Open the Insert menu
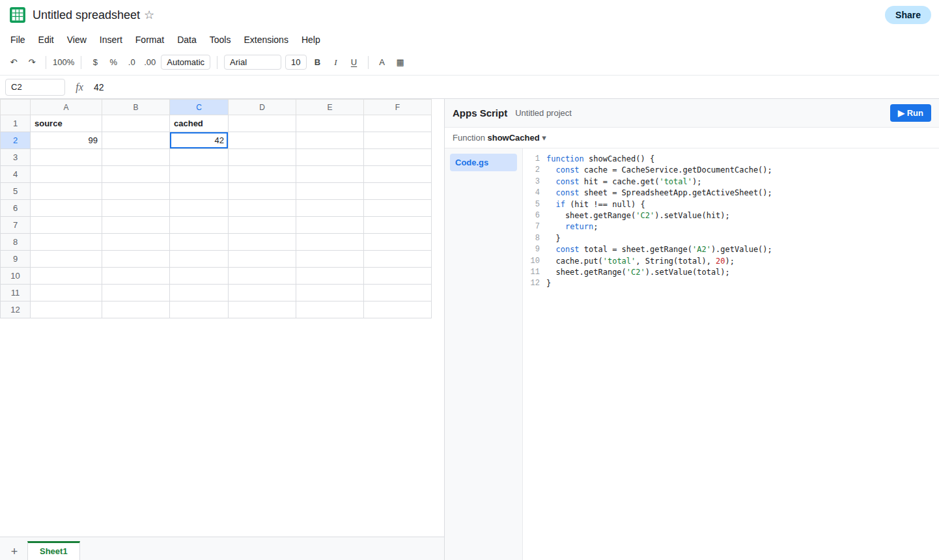The image size is (939, 560). [111, 40]
